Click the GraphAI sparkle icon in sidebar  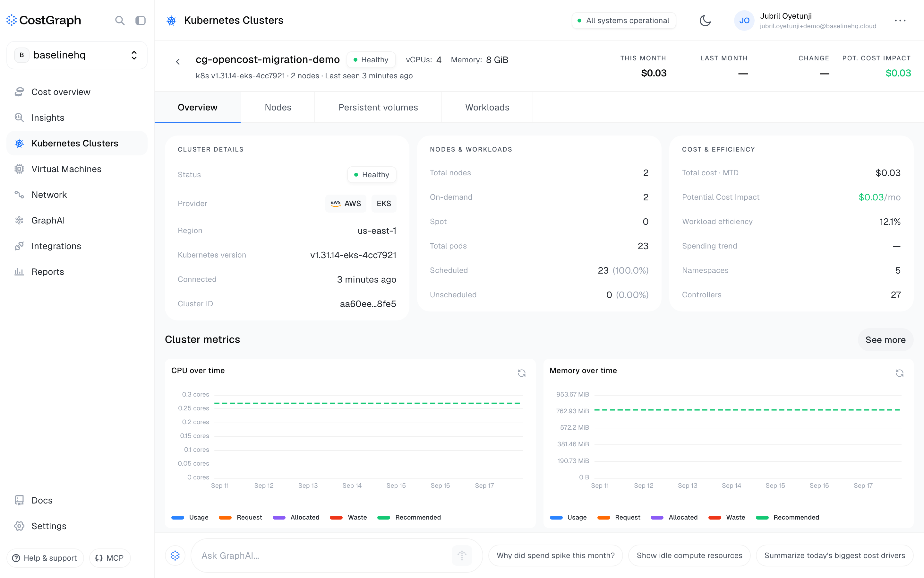click(19, 220)
